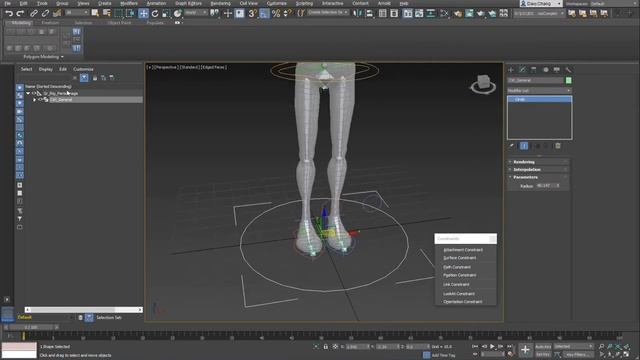Activate the Select and Rotate tool
Screen dimensions: 640x360
point(155,13)
